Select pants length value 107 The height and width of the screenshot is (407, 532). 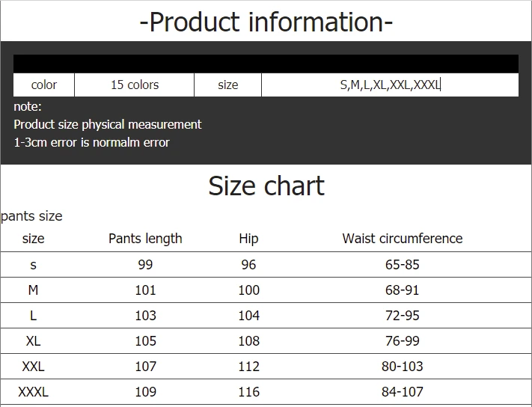(x=145, y=367)
